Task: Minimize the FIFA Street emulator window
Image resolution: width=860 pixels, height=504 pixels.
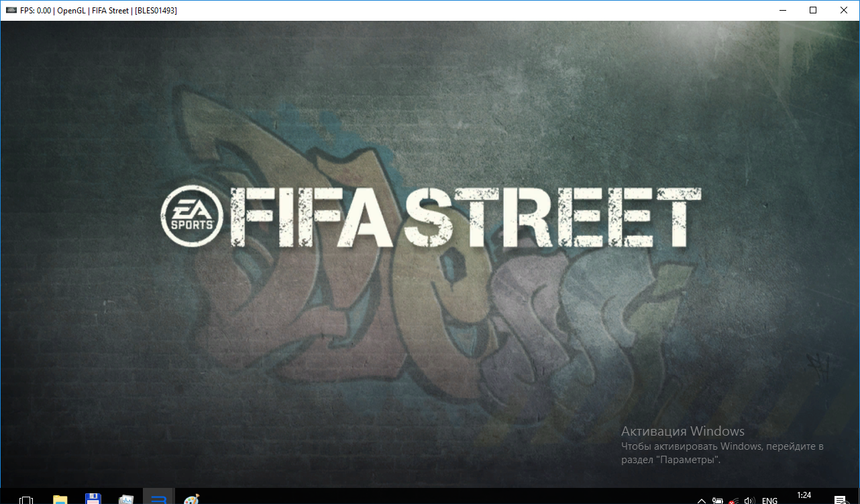Action: [x=782, y=10]
